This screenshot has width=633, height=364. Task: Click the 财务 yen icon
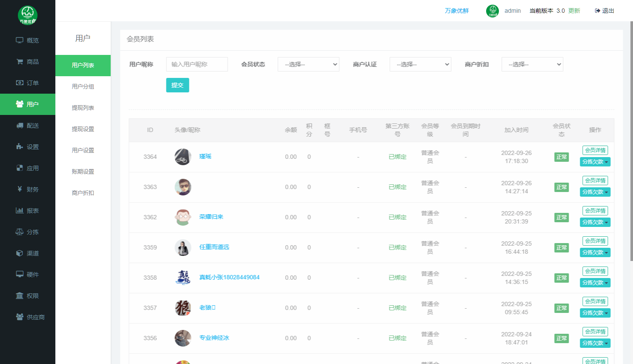point(20,189)
